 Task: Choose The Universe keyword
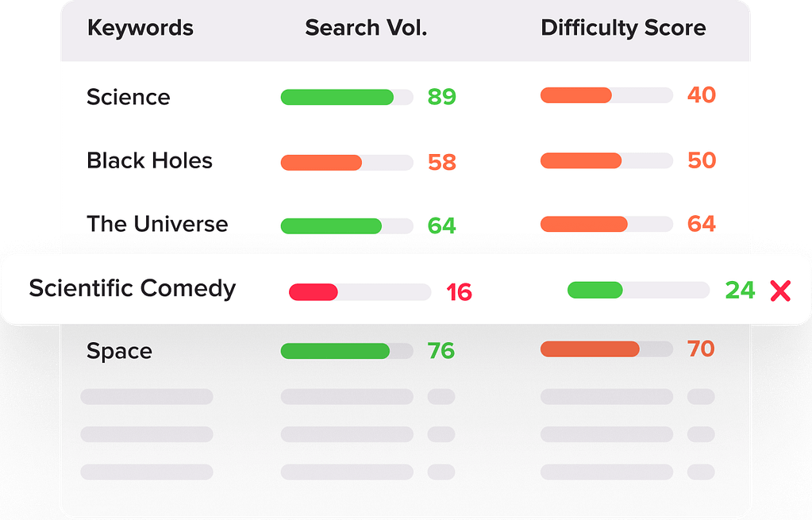tap(157, 225)
